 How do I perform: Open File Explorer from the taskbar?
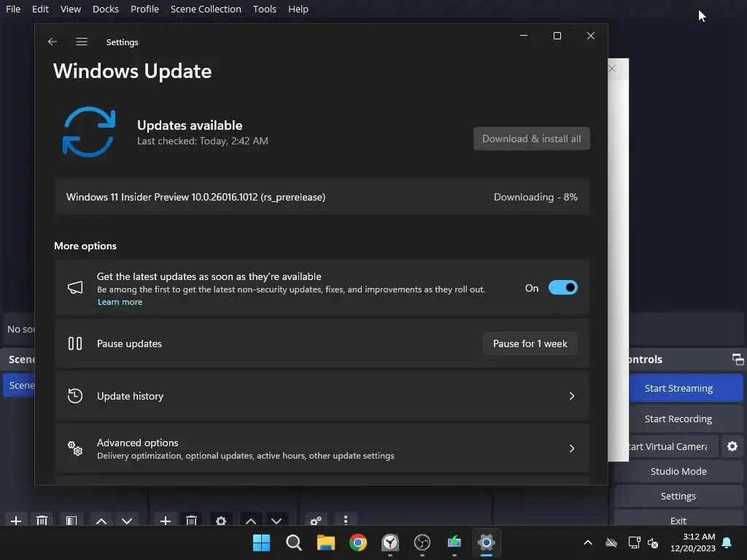click(x=326, y=542)
